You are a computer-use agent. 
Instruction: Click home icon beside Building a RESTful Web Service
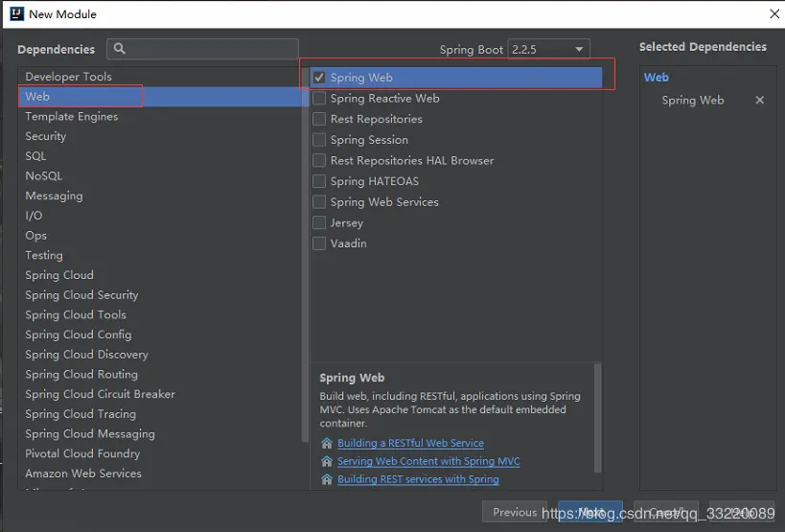[x=327, y=443]
